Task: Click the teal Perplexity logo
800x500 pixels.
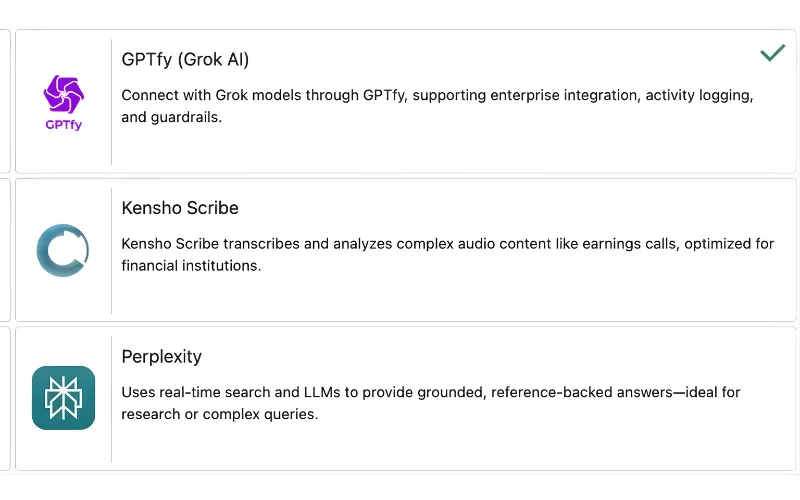Action: point(63,398)
